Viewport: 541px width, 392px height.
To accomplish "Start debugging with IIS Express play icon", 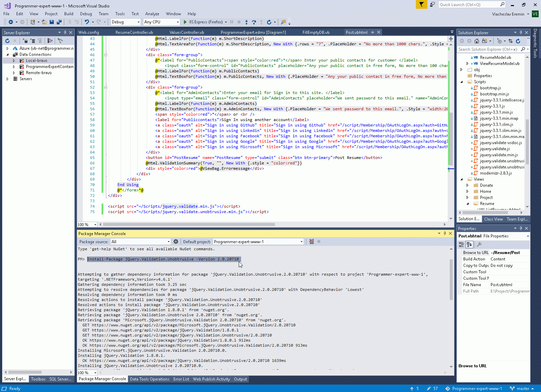I will (x=185, y=22).
